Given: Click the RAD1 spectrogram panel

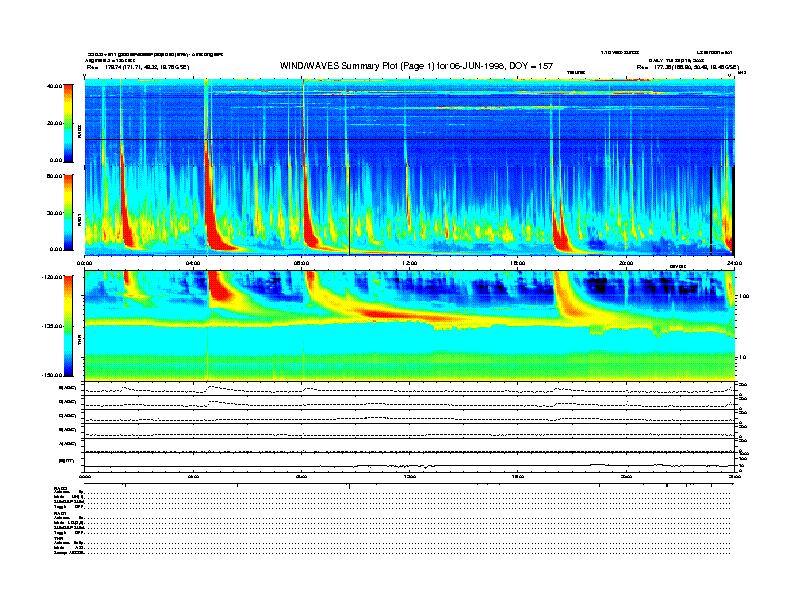Looking at the screenshot, I should coord(410,211).
